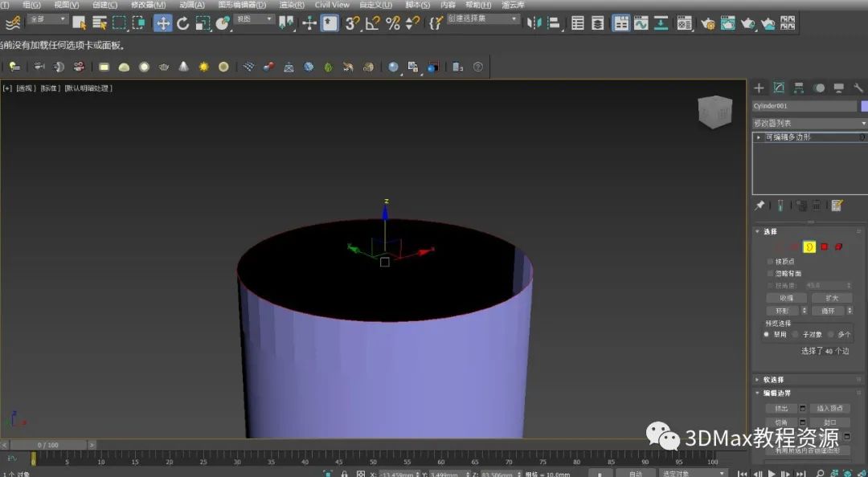868x477 pixels.
Task: Toggle the Angle Snap icon
Action: coord(372,23)
